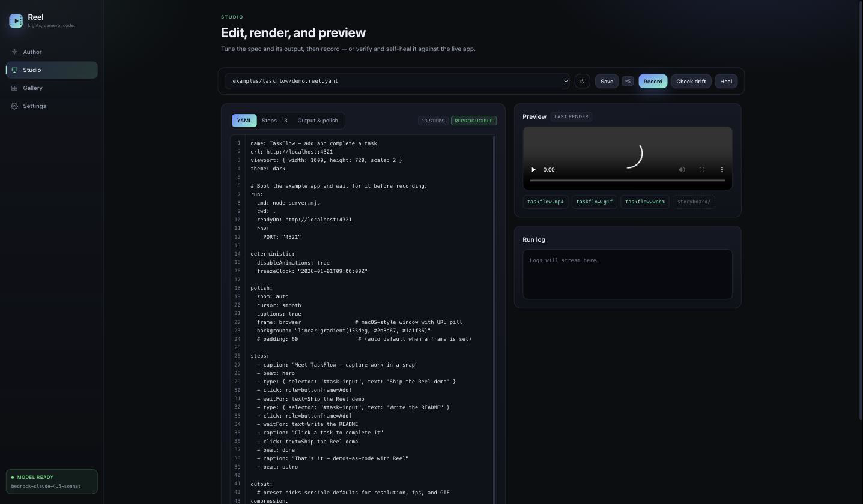
Task: Run Check drift against the live app
Action: (x=691, y=81)
